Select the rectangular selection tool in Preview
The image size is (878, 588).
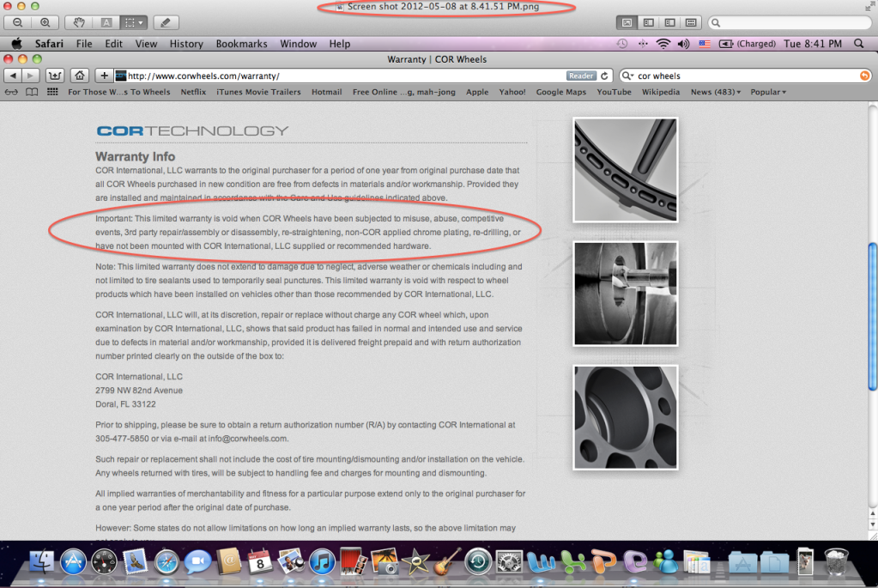[x=130, y=23]
